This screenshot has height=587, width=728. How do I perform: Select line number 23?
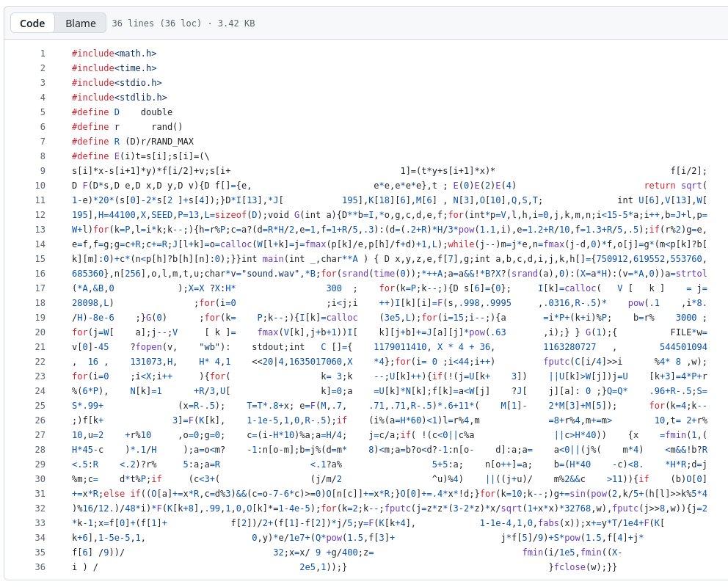point(40,376)
